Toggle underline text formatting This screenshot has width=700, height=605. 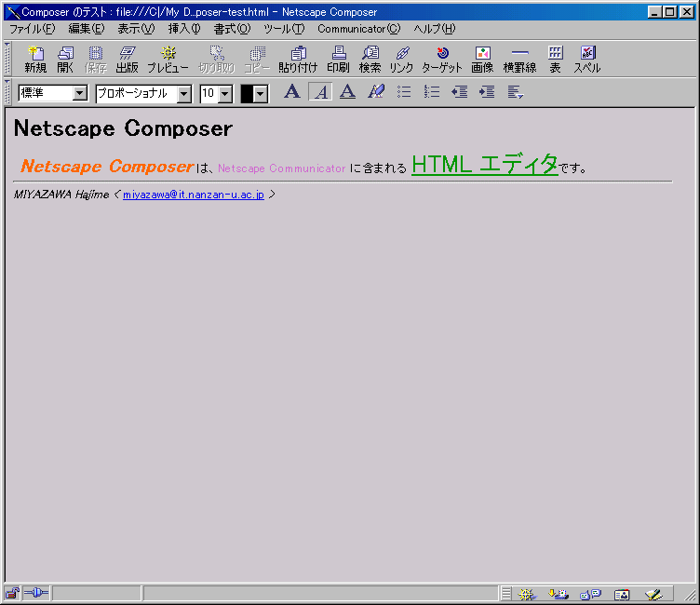(348, 92)
